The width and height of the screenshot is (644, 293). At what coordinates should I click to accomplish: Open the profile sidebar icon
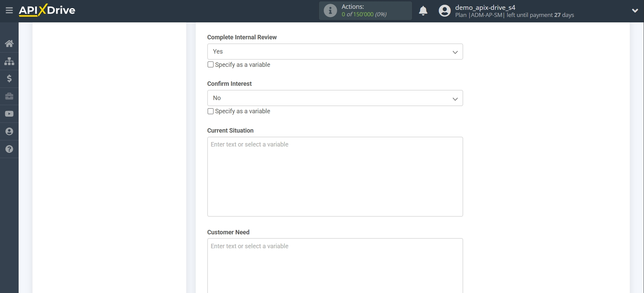(9, 132)
